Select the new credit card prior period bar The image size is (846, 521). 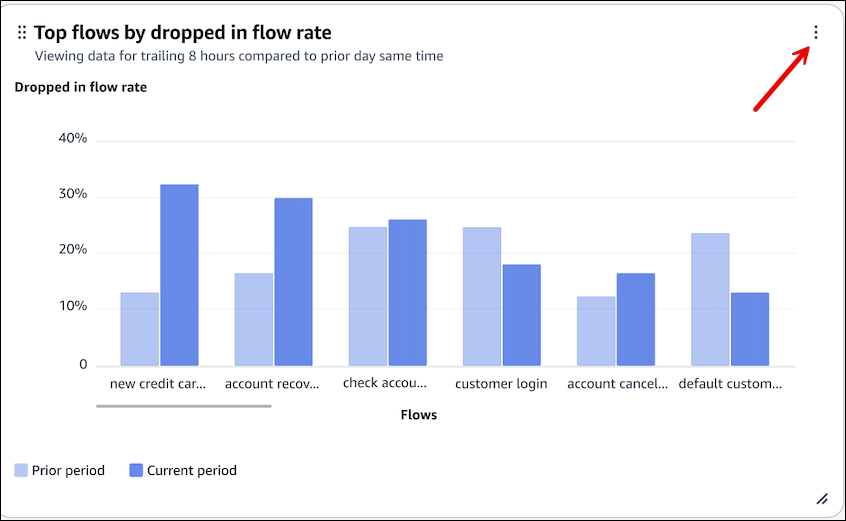140,329
